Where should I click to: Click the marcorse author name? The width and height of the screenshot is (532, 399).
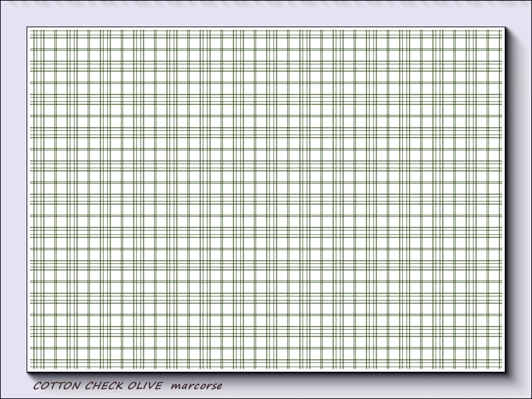pyautogui.click(x=196, y=386)
